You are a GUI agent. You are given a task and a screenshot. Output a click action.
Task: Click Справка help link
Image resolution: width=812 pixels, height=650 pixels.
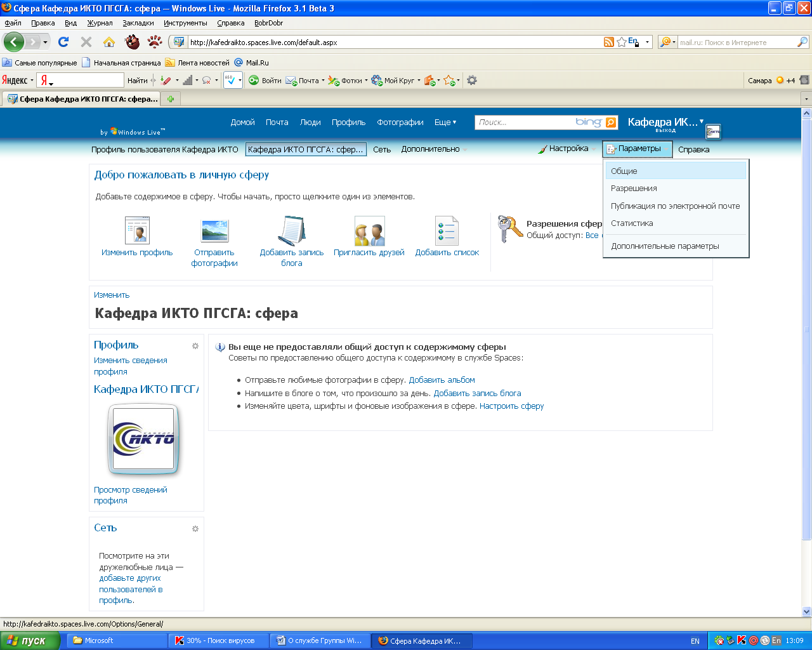(693, 150)
